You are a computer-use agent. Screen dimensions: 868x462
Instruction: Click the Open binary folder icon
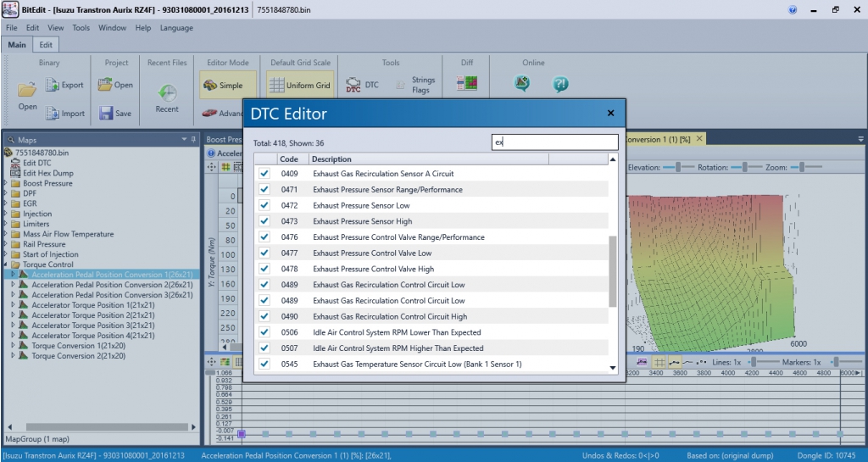pyautogui.click(x=27, y=89)
